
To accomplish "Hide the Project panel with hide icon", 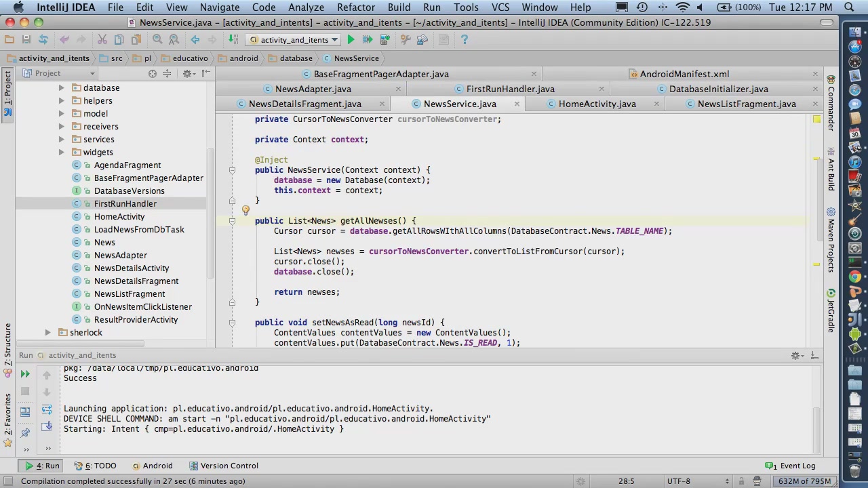I will (x=206, y=73).
